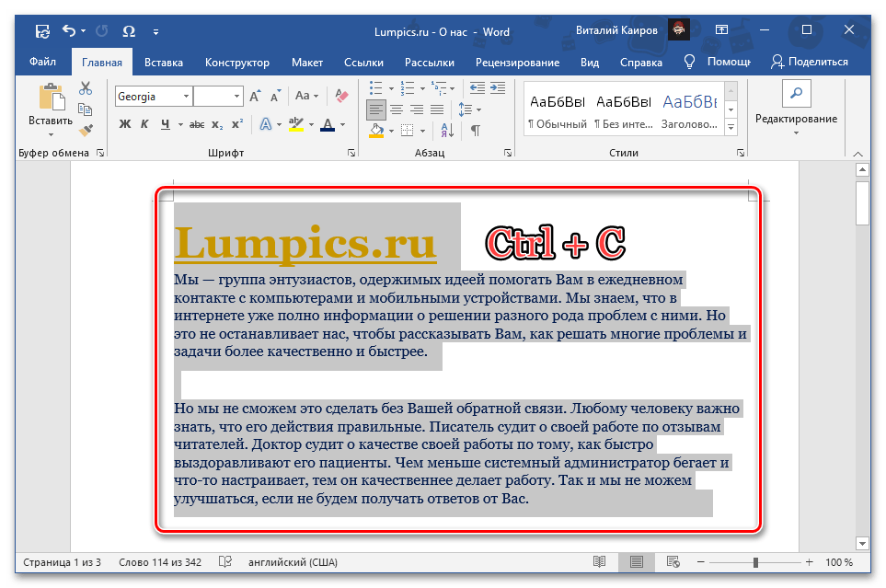This screenshot has width=886, height=588.
Task: Apply the yellow text highlight color
Action: [296, 124]
